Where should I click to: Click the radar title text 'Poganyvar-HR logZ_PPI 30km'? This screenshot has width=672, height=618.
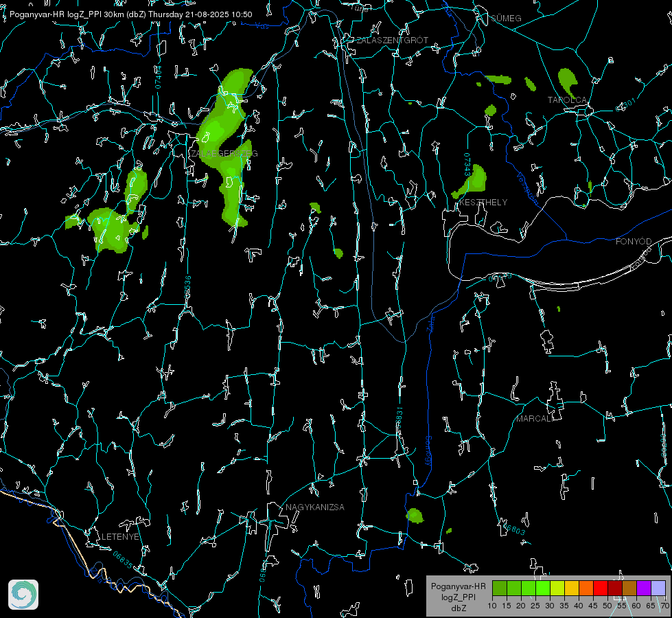[x=67, y=14]
